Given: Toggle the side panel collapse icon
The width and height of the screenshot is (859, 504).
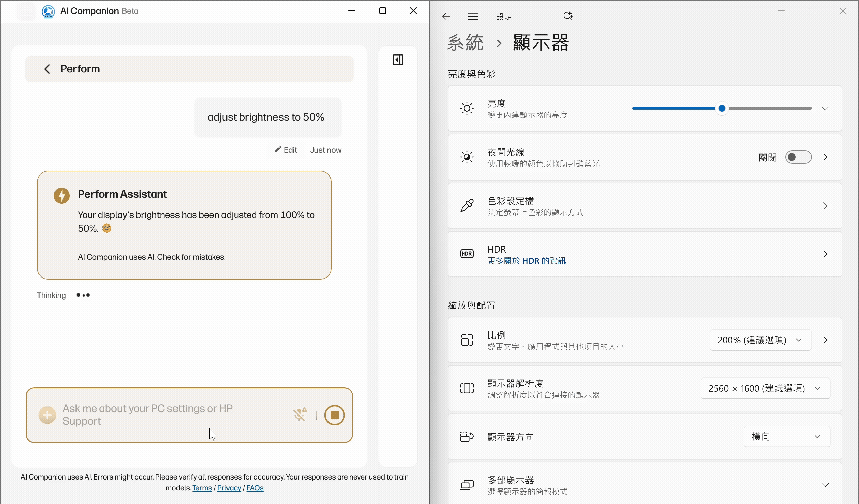Looking at the screenshot, I should 398,60.
